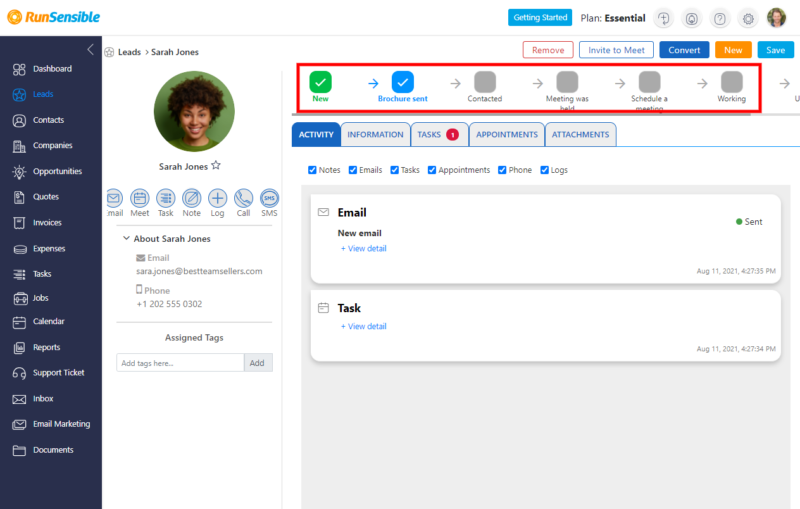Open Invoices in the sidebar
This screenshot has height=509, width=800.
click(37, 223)
